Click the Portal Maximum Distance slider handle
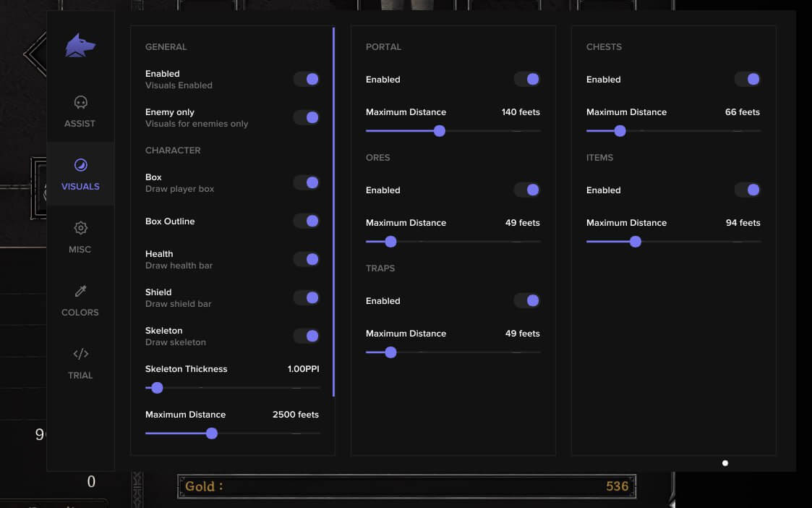 click(439, 131)
